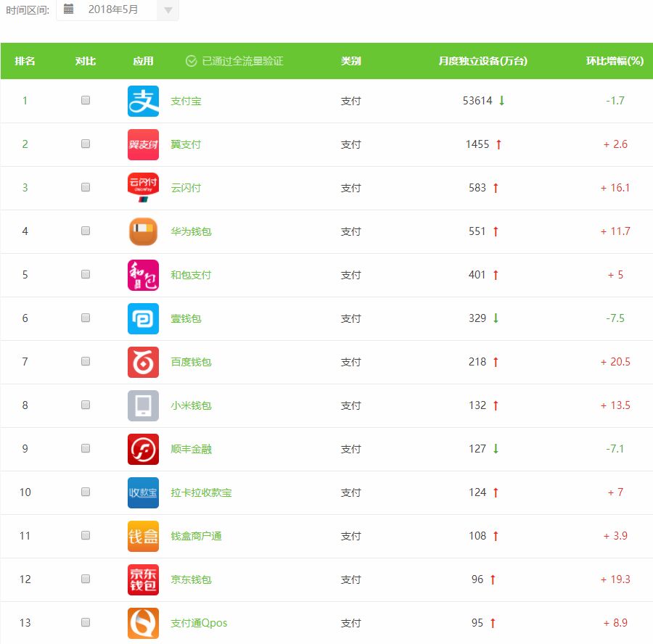
Task: Click the 小米钱包 app icon
Action: pos(143,405)
